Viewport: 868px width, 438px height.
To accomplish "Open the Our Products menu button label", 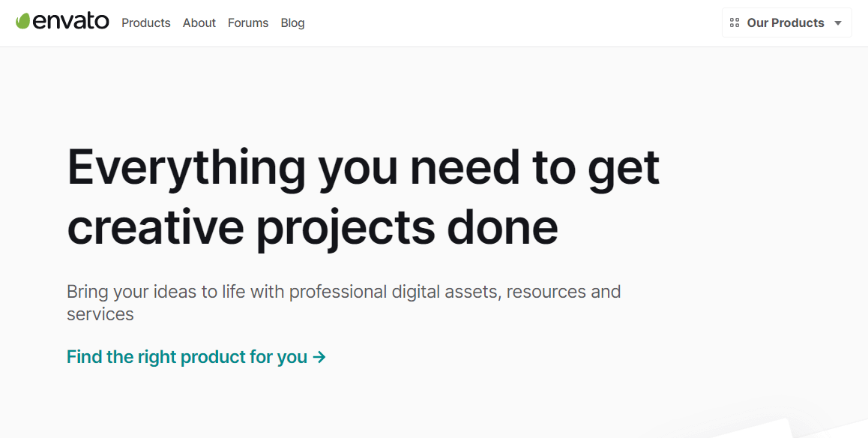I will coord(785,23).
